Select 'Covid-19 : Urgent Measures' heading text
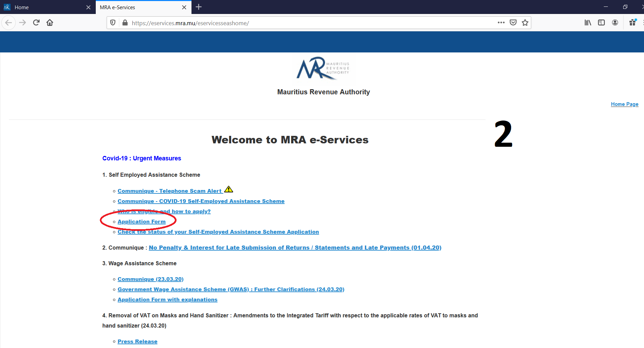644x348 pixels. click(142, 158)
